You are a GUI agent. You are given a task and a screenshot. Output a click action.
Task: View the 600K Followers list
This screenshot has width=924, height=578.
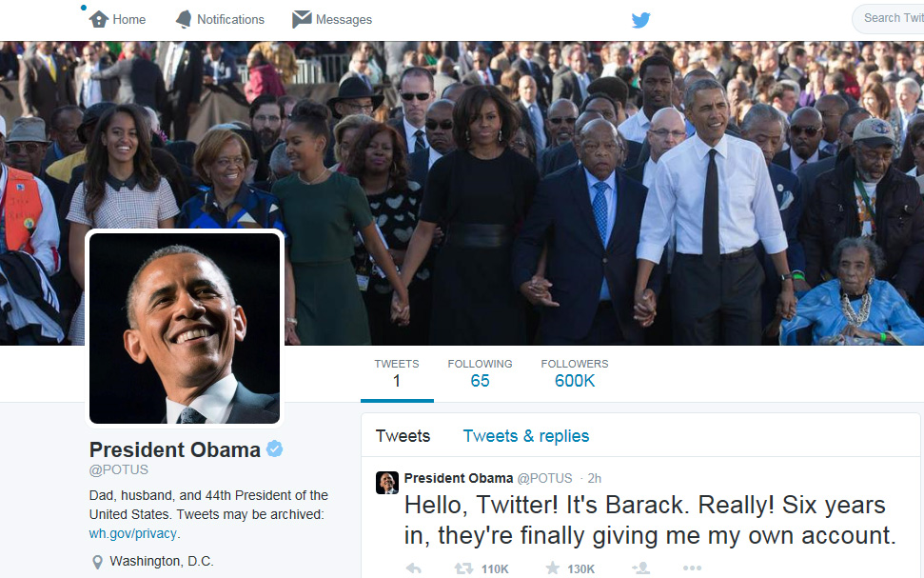pos(575,373)
